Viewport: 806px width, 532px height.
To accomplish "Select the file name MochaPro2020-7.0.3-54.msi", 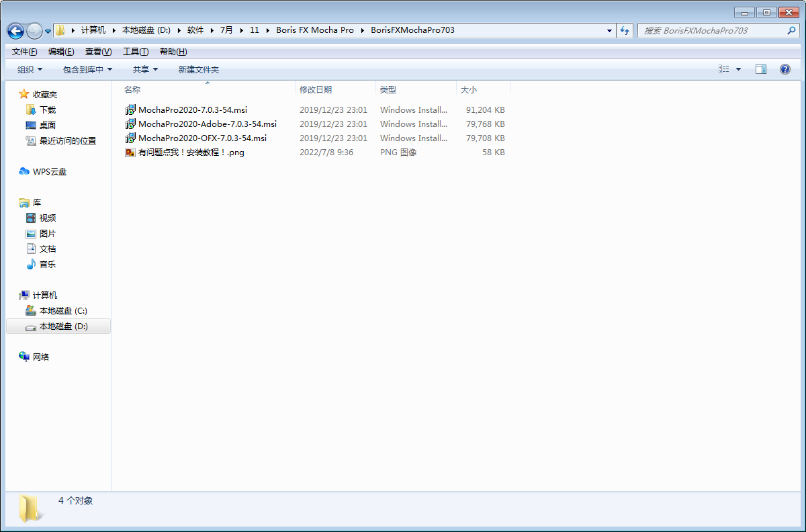I will click(193, 109).
